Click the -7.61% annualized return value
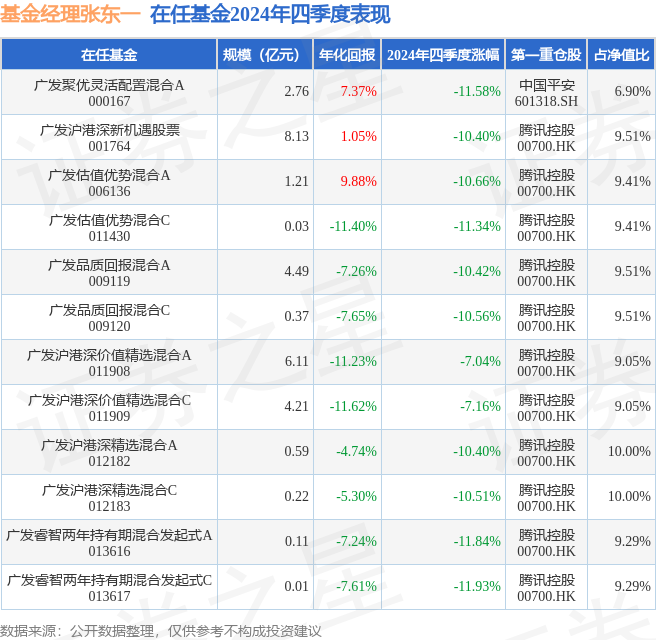The image size is (656, 640). [x=356, y=586]
